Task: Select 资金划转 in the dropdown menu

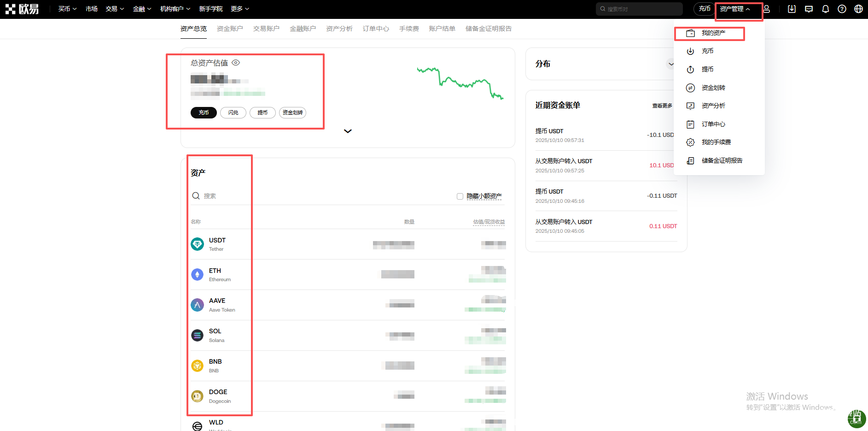Action: (713, 88)
